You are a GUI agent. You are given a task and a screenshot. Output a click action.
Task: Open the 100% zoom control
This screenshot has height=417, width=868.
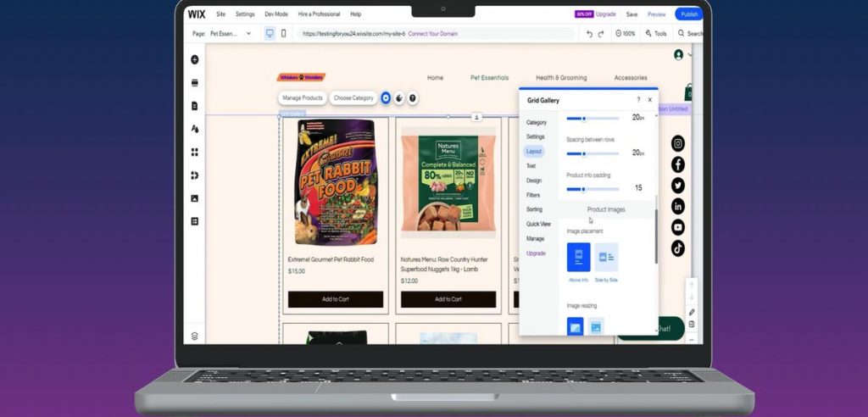(x=624, y=33)
